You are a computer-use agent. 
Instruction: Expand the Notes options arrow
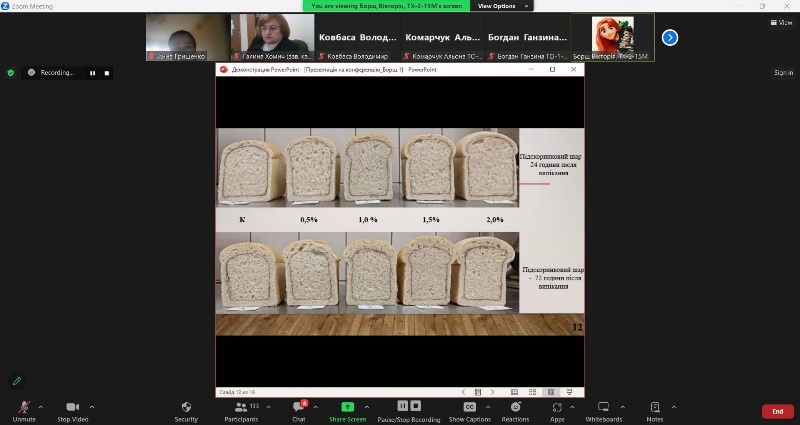coord(673,407)
